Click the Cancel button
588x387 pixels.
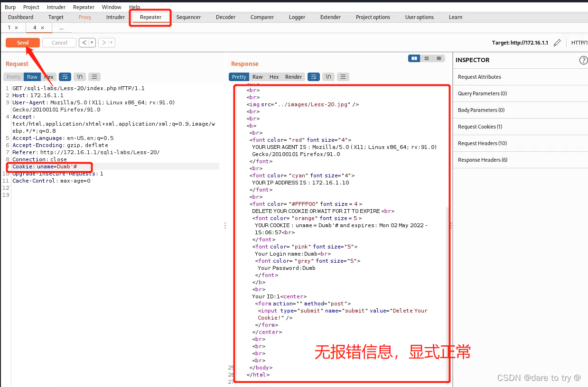59,43
